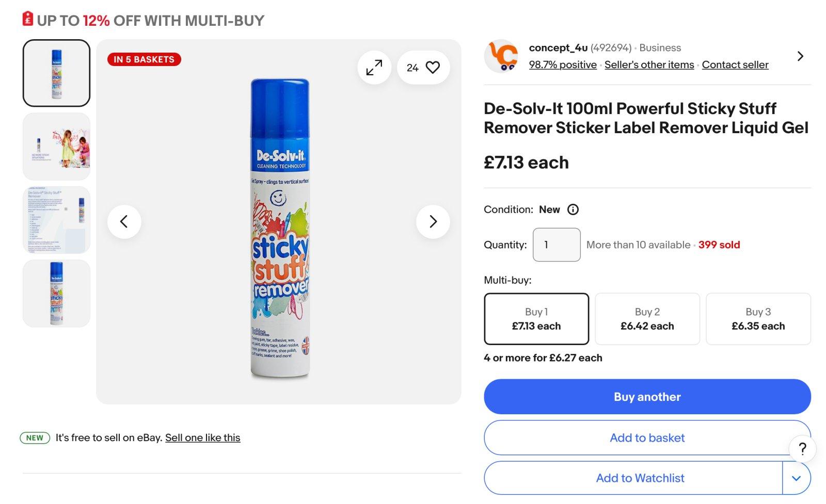The width and height of the screenshot is (826, 504).
Task: Click the Contact seller link
Action: [x=735, y=65]
